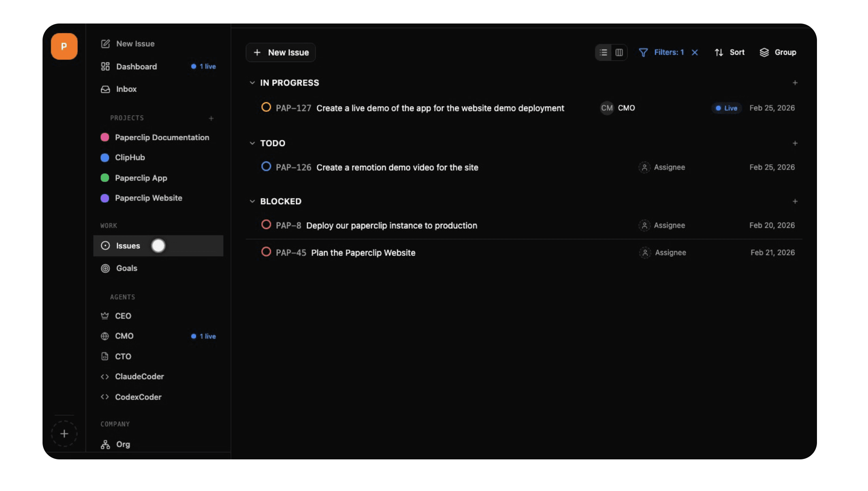Open issue Create a live demo of the app
Image resolution: width=868 pixels, height=491 pixels.
[440, 108]
